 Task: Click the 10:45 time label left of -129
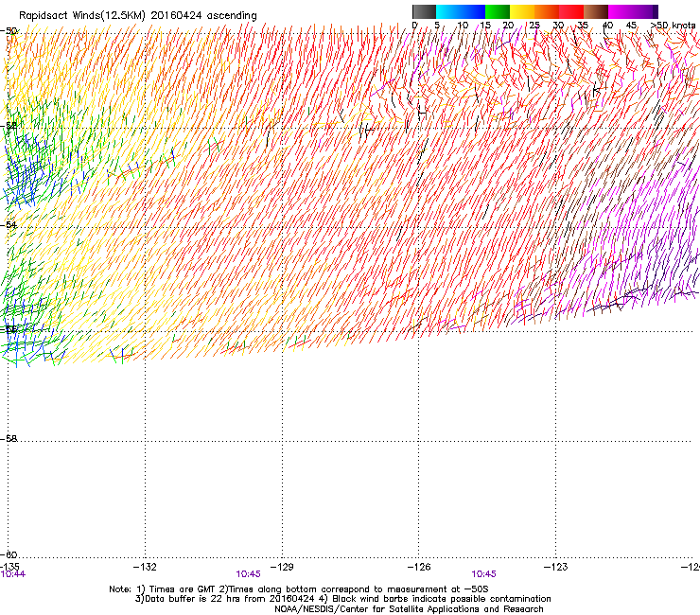point(248,574)
